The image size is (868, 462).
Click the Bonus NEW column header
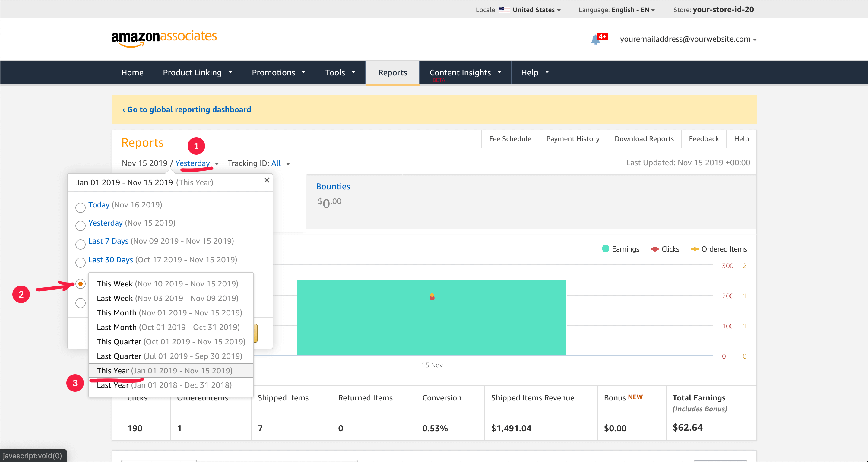coord(623,398)
